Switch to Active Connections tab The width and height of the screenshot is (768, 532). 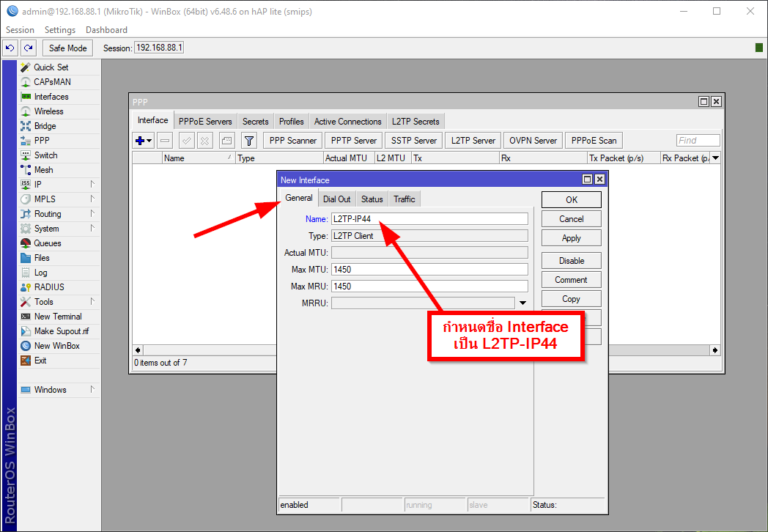coord(348,122)
